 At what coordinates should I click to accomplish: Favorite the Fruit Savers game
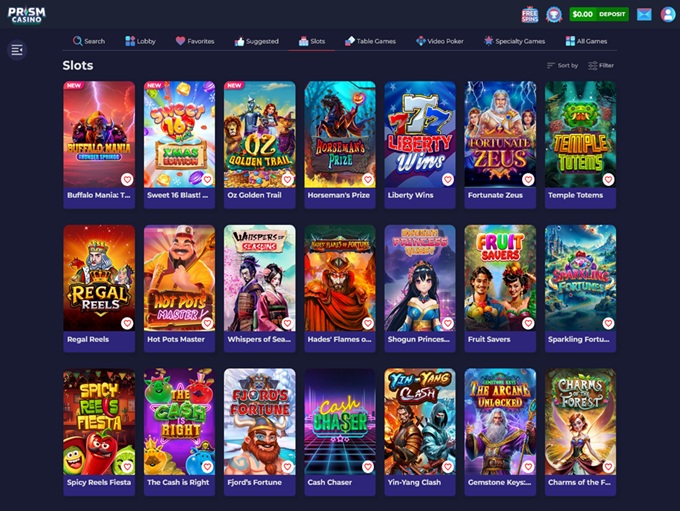pyautogui.click(x=527, y=324)
